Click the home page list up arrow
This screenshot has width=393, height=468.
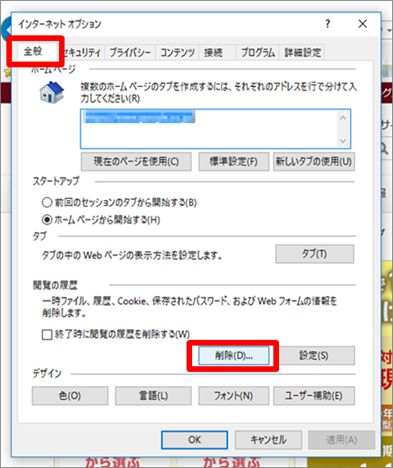pyautogui.click(x=343, y=118)
